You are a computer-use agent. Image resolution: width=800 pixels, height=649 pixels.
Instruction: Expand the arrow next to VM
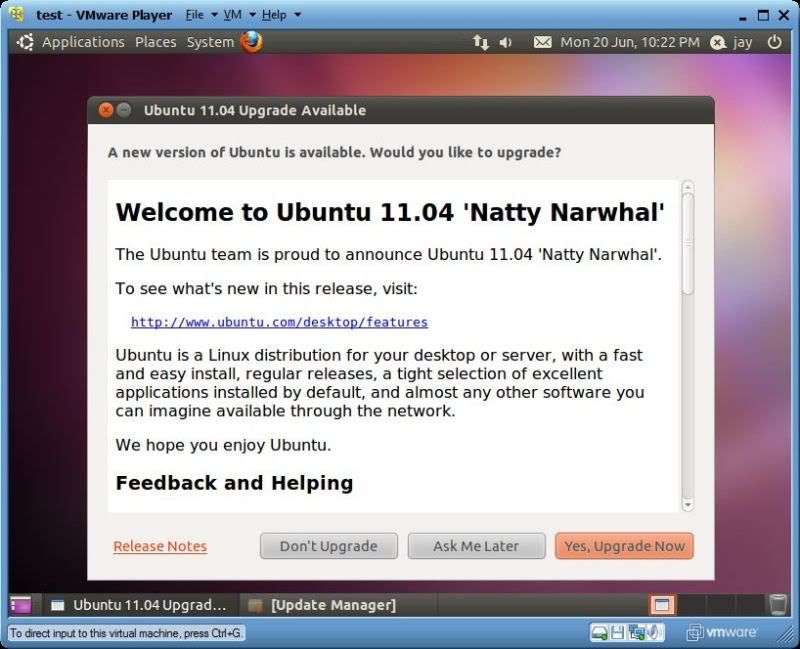tap(252, 15)
